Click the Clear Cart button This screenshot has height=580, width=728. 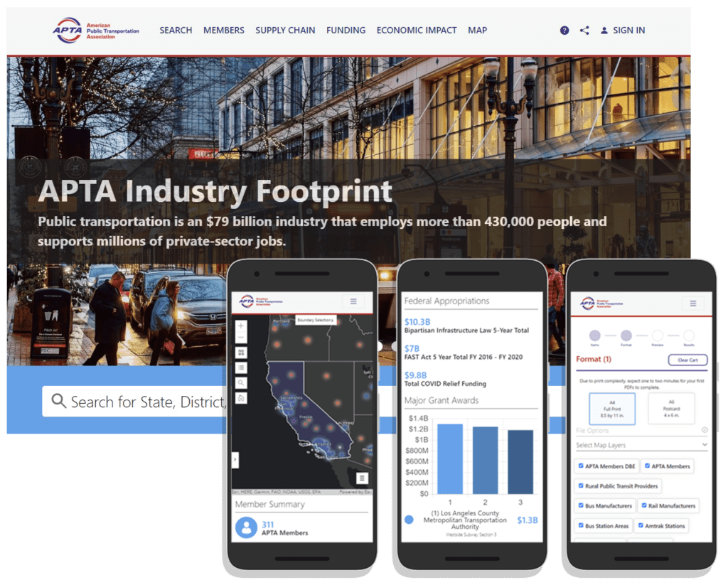687,360
